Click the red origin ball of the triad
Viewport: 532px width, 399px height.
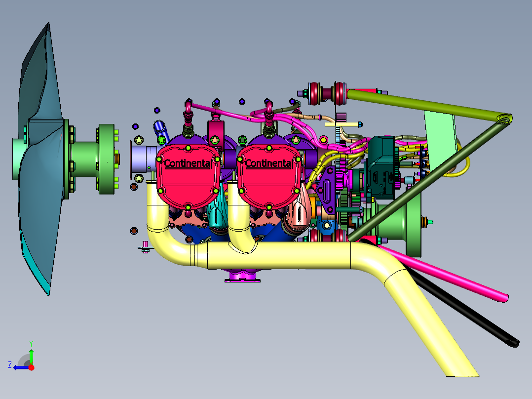coord(31,367)
